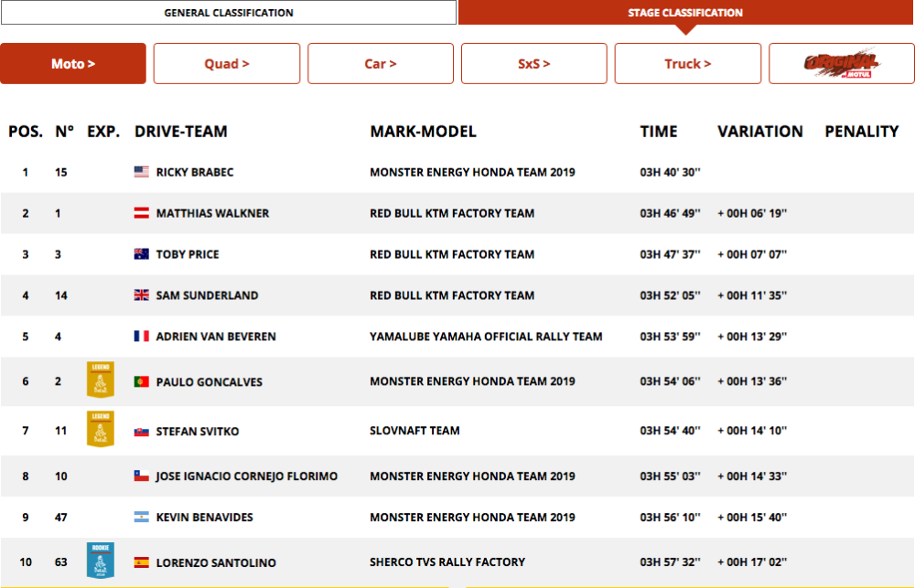Open the Moto category
This screenshot has height=588, width=915.
pyautogui.click(x=73, y=63)
